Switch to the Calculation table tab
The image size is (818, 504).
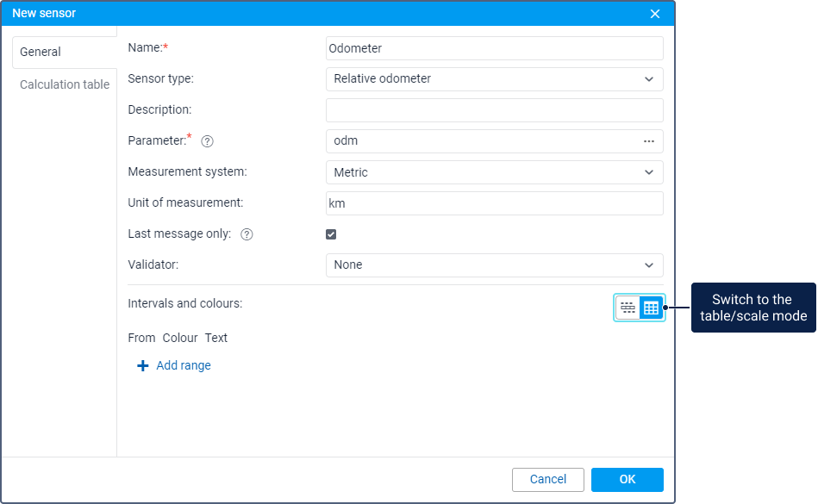[65, 84]
